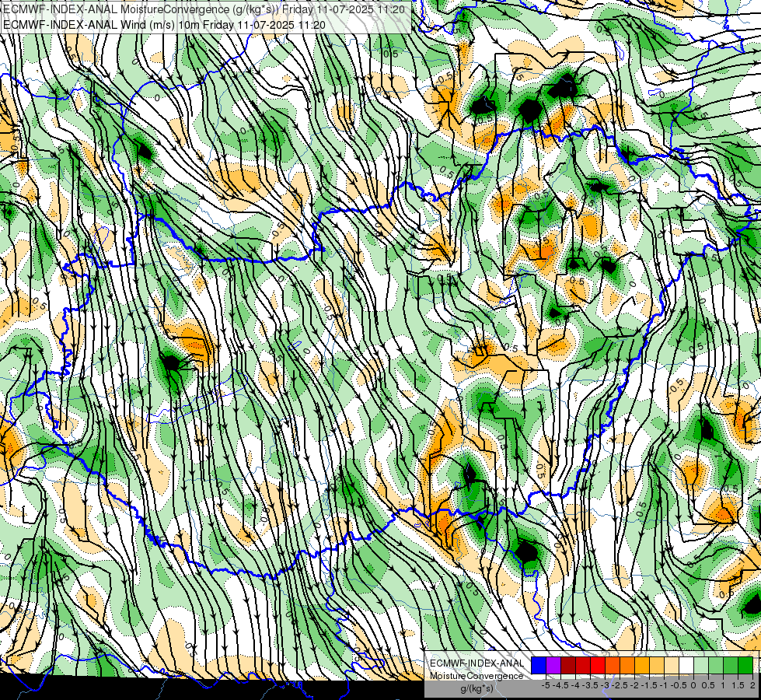Click the palest green swatch in the legend
Image resolution: width=761 pixels, height=700 pixels.
click(x=701, y=665)
